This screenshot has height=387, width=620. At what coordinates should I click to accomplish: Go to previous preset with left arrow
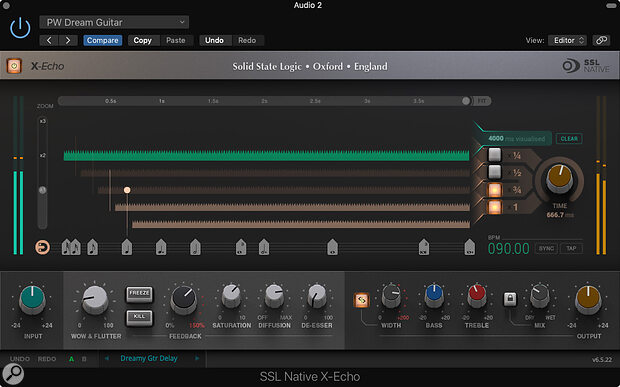click(49, 40)
